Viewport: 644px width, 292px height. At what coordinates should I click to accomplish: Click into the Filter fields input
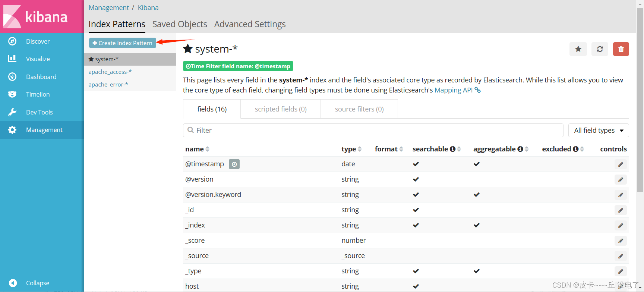[373, 130]
